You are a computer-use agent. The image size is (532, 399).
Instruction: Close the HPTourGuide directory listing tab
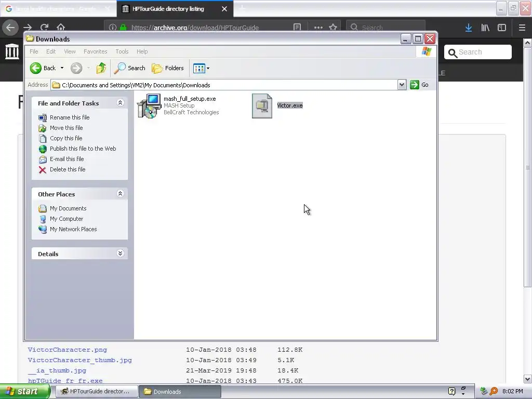pos(224,9)
